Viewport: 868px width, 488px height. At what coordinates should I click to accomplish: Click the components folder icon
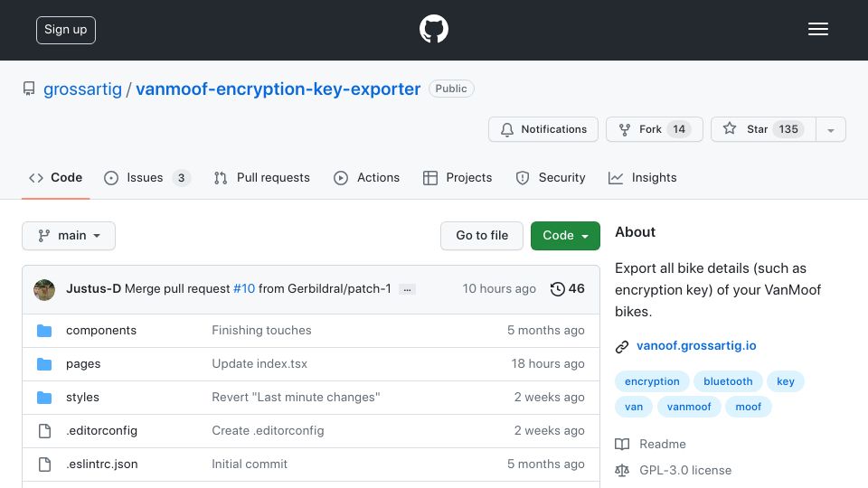coord(44,331)
